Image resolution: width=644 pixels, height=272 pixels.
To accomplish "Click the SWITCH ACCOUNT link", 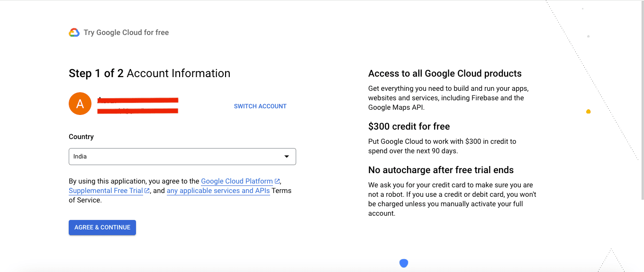I will tap(260, 106).
